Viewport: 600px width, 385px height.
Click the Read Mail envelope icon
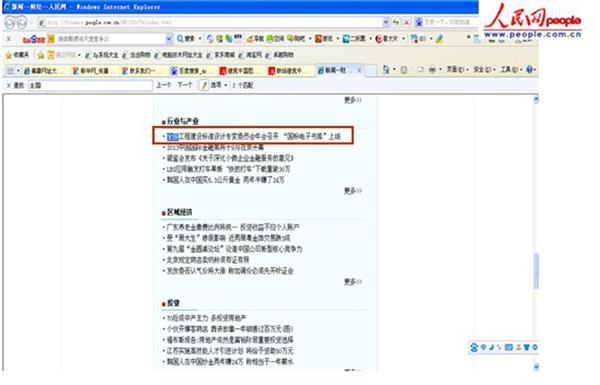pos(420,70)
